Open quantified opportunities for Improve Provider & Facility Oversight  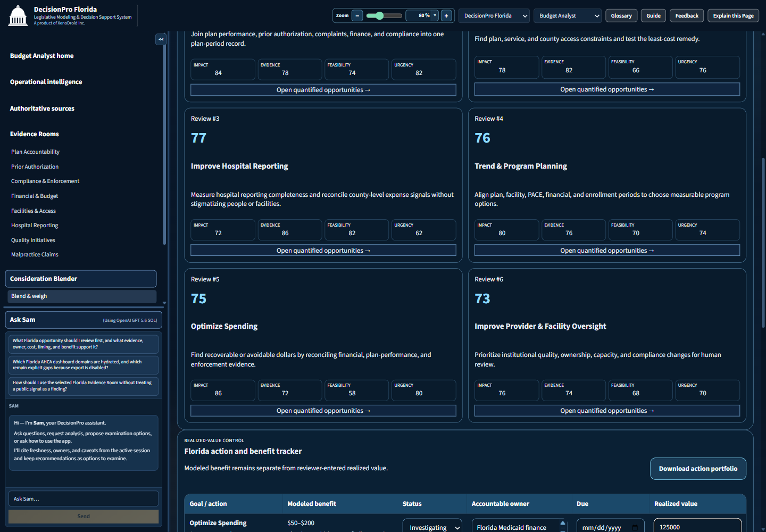pyautogui.click(x=607, y=411)
